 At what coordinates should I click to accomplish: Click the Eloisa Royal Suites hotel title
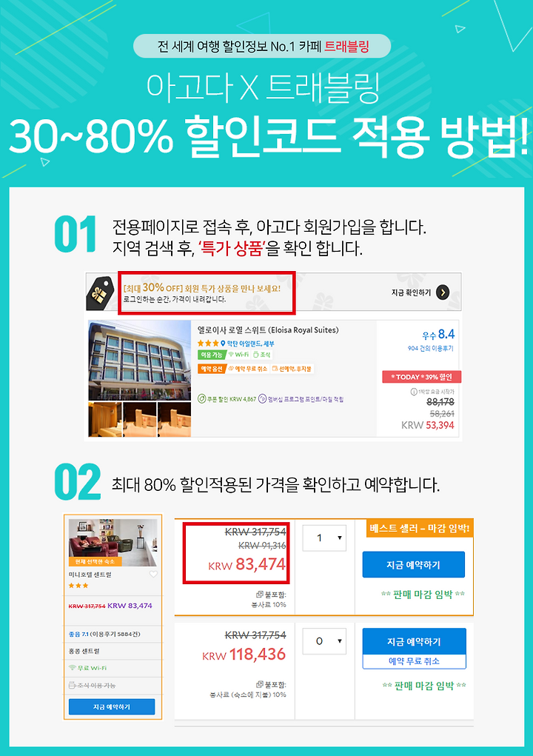tap(268, 330)
